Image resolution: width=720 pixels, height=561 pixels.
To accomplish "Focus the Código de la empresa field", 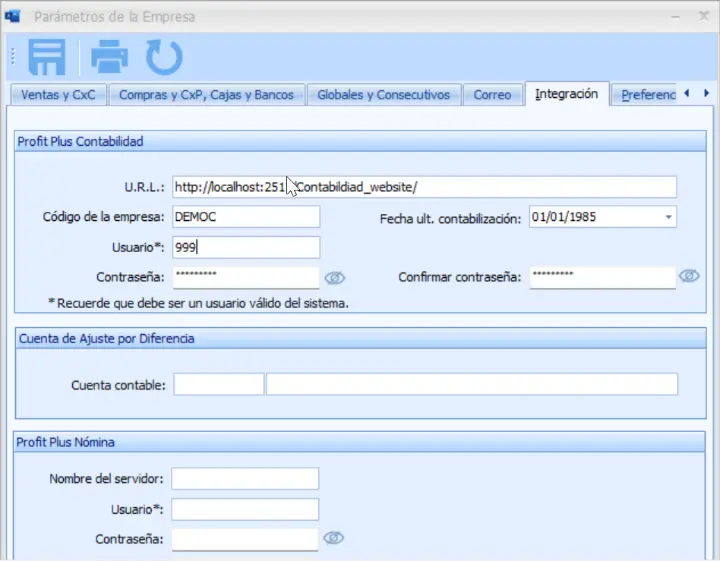I will pyautogui.click(x=245, y=217).
